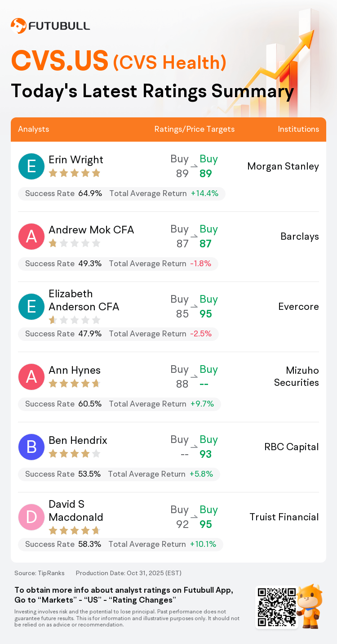
Task: Click Erin Wright's teal avatar icon
Action: [31, 166]
